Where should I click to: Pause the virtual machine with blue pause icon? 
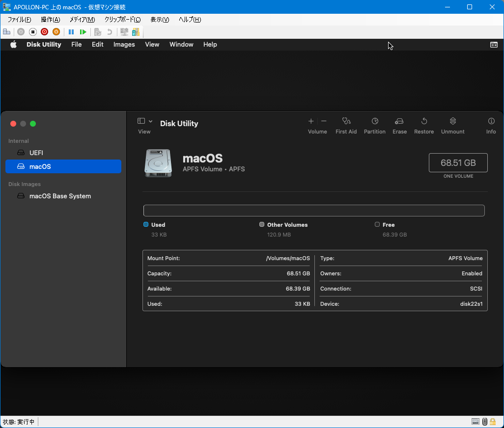coord(71,32)
